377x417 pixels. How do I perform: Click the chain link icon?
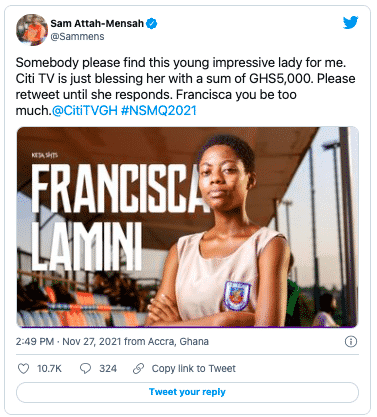[138, 369]
